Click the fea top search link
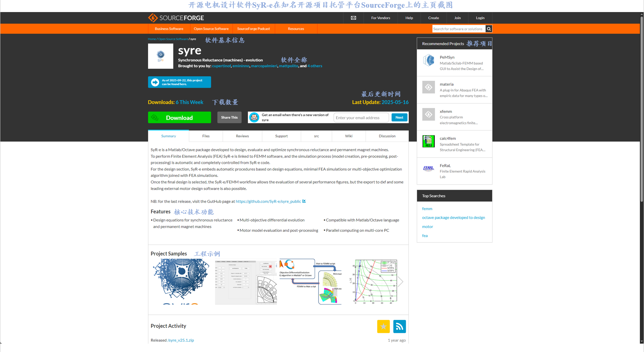Screen dimensions: 644x352 [x=425, y=236]
